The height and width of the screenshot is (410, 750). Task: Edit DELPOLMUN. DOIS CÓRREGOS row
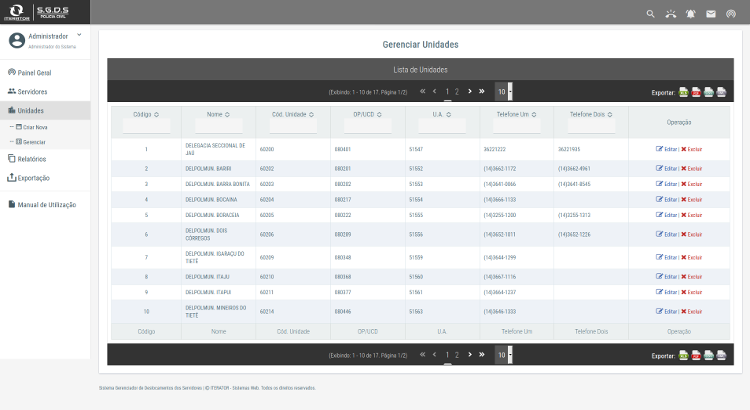click(666, 234)
